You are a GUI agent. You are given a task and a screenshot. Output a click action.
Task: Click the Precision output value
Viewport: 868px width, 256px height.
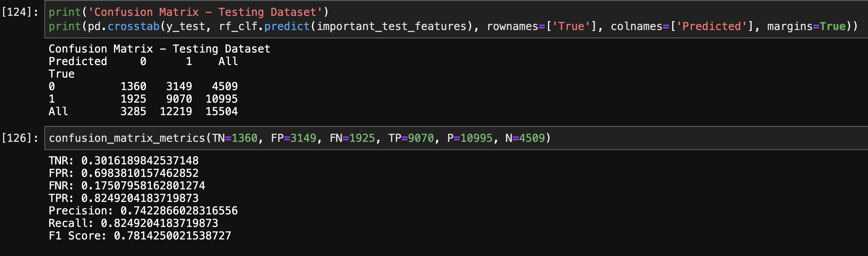(x=179, y=211)
